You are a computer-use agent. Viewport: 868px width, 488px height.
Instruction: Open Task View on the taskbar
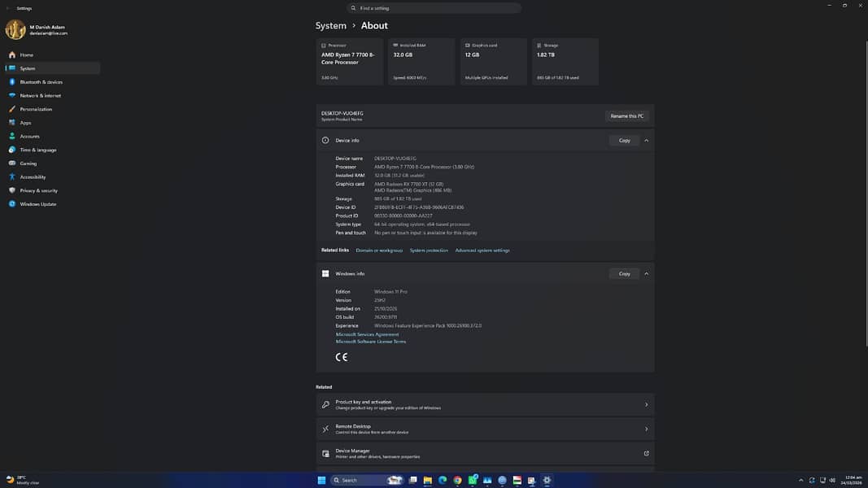(413, 480)
